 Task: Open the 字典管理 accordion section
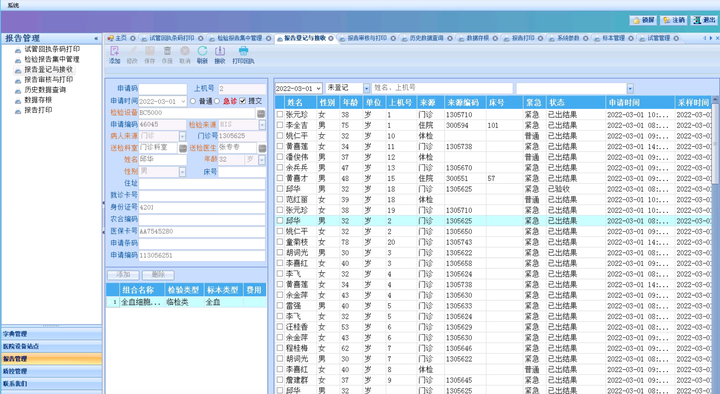[51, 334]
